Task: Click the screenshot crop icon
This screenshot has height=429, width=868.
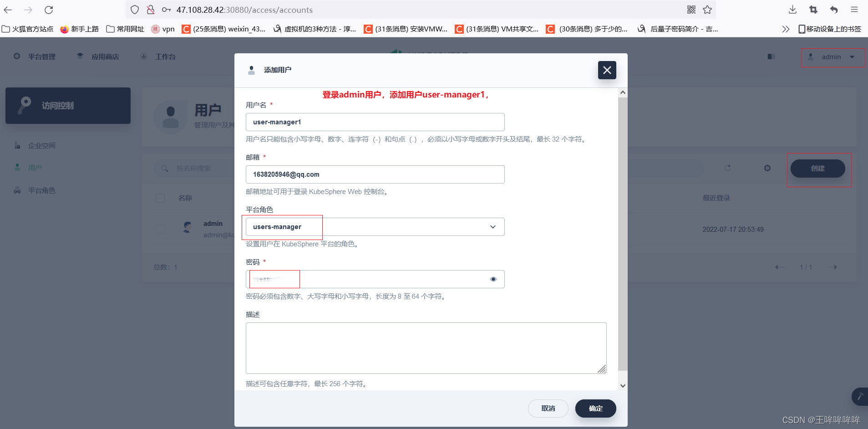Action: [813, 10]
